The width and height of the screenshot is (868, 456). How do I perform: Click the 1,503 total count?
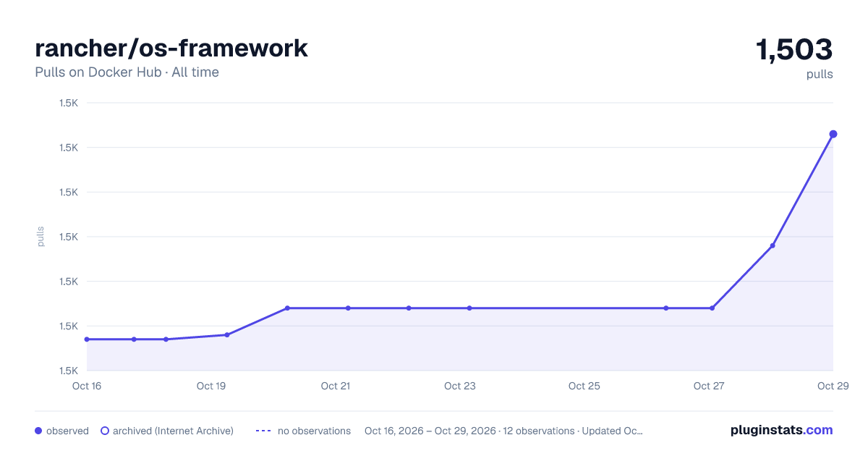point(794,50)
